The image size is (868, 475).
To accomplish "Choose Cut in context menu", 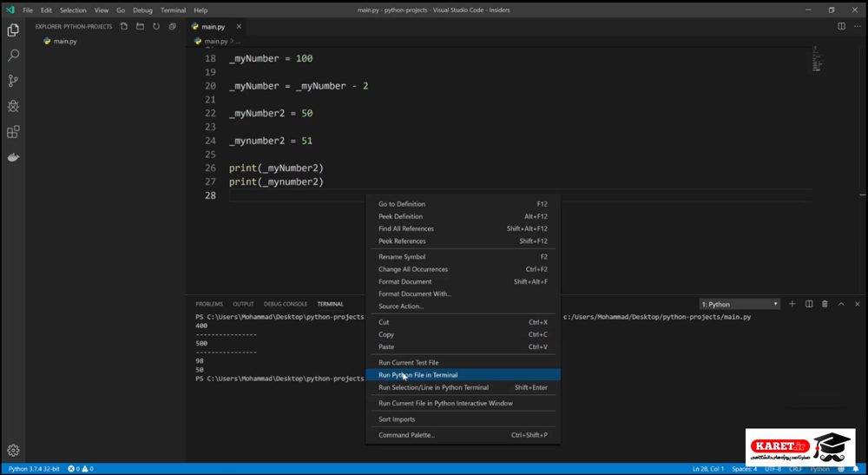I will click(x=463, y=322).
